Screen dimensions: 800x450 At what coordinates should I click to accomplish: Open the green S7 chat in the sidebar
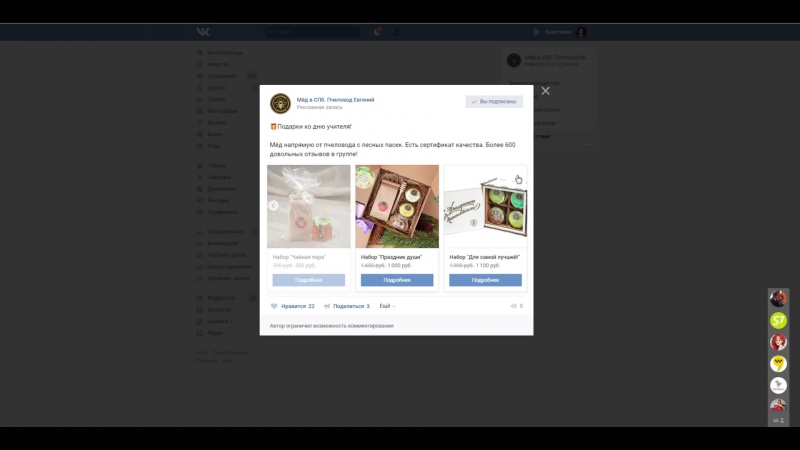click(778, 320)
